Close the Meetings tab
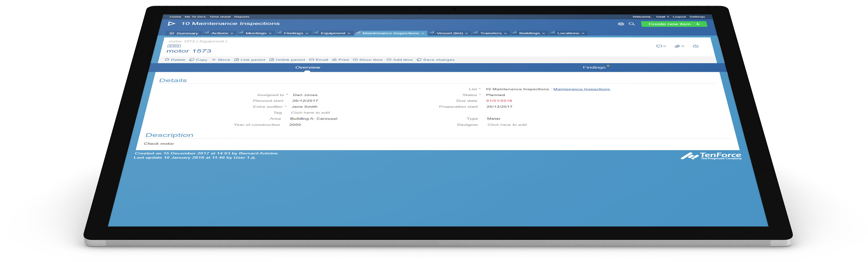868x262 pixels. [x=270, y=33]
